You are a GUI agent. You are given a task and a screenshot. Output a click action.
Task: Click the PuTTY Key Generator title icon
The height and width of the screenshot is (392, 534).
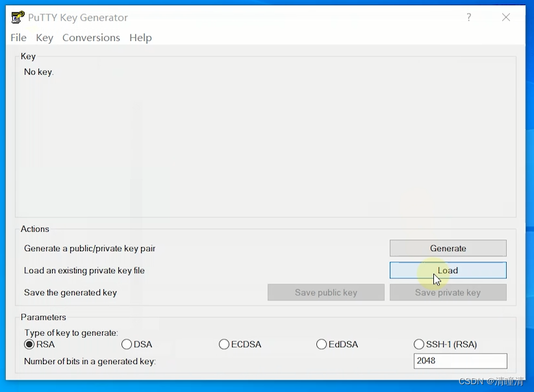click(x=18, y=17)
